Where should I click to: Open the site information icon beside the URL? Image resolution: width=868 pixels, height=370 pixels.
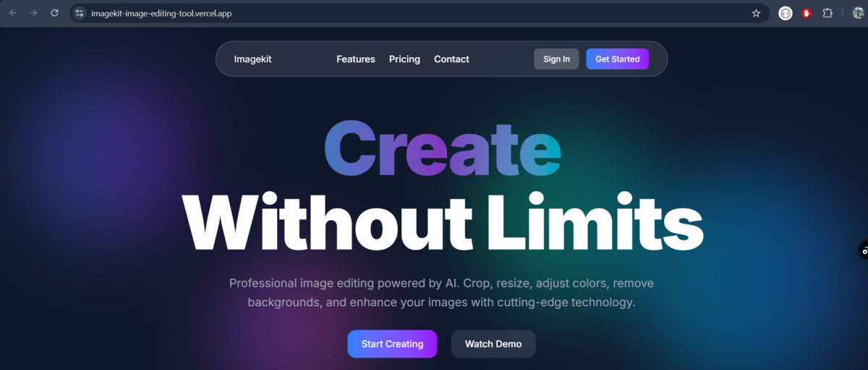(80, 13)
